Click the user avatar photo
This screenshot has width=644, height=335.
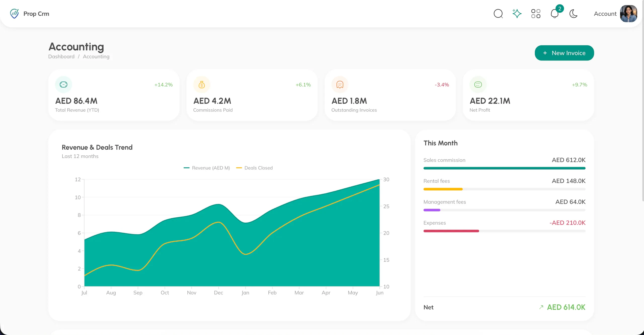628,14
